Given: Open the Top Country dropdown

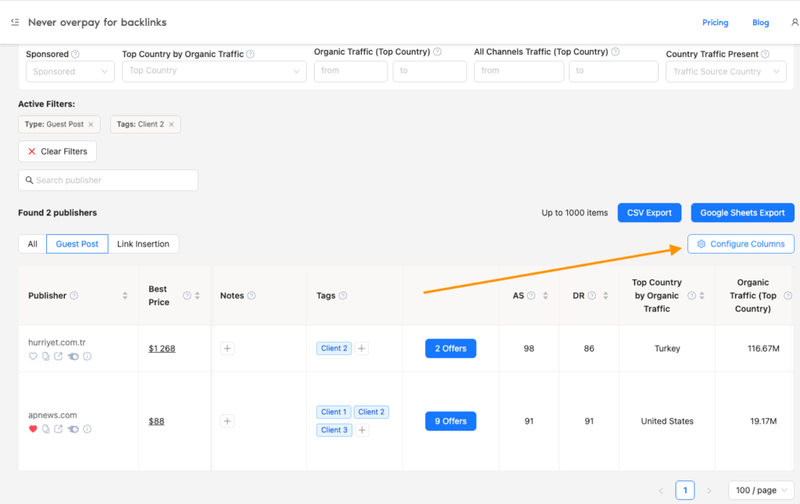Looking at the screenshot, I should [214, 72].
